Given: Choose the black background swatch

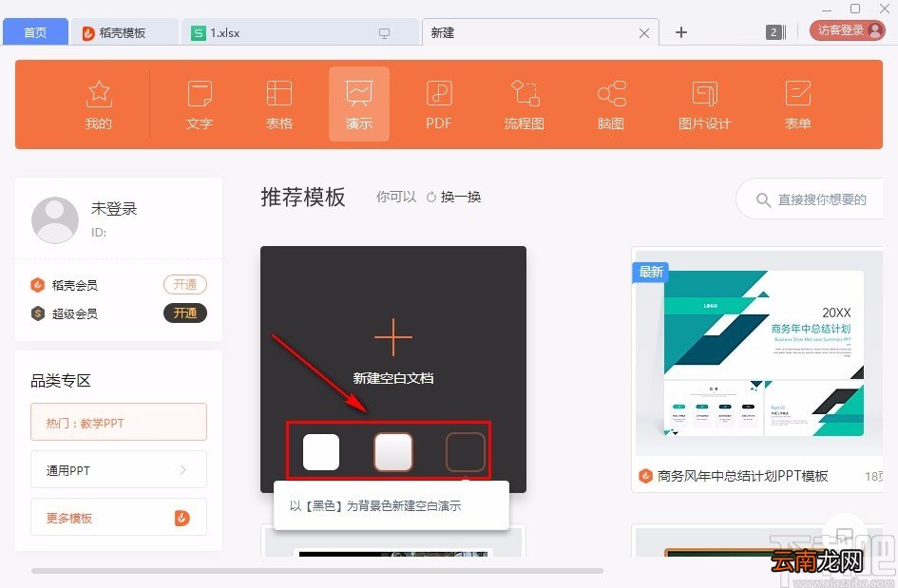Looking at the screenshot, I should point(465,452).
